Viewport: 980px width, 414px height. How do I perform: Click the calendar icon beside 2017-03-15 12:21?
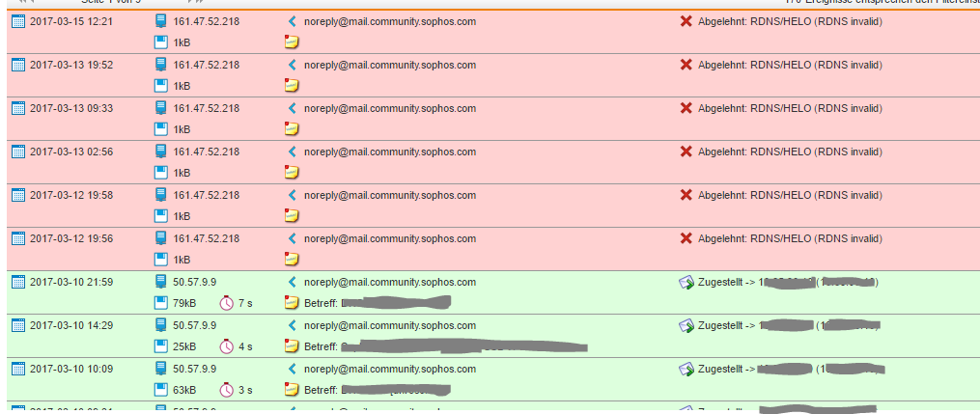[x=18, y=21]
